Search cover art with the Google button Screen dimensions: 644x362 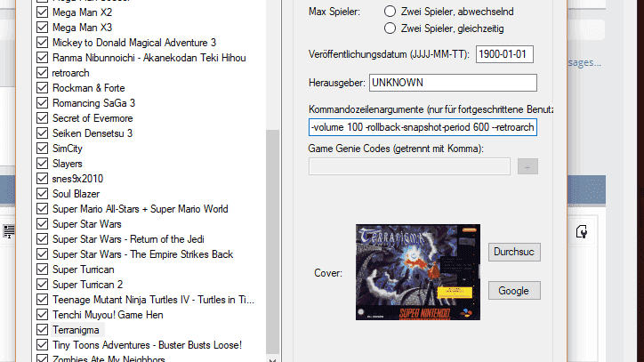514,291
